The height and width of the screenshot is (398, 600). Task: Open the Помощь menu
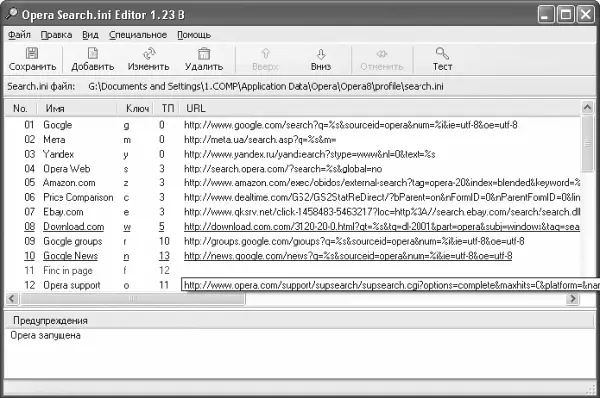coord(194,35)
